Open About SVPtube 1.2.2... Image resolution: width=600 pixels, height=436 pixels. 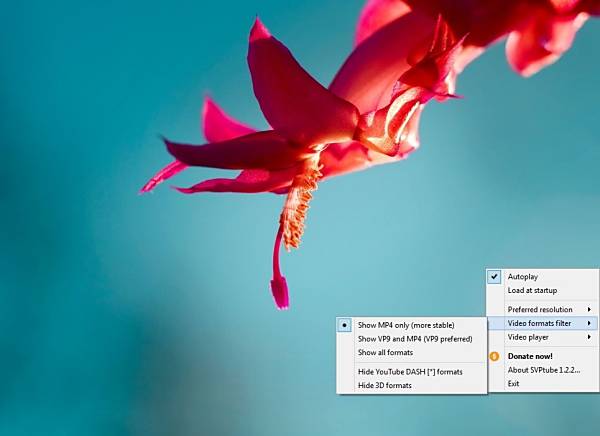click(542, 370)
